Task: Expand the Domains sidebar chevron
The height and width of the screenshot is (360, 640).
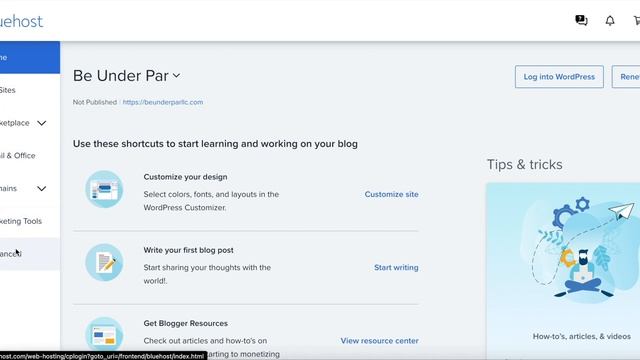Action: click(42, 189)
